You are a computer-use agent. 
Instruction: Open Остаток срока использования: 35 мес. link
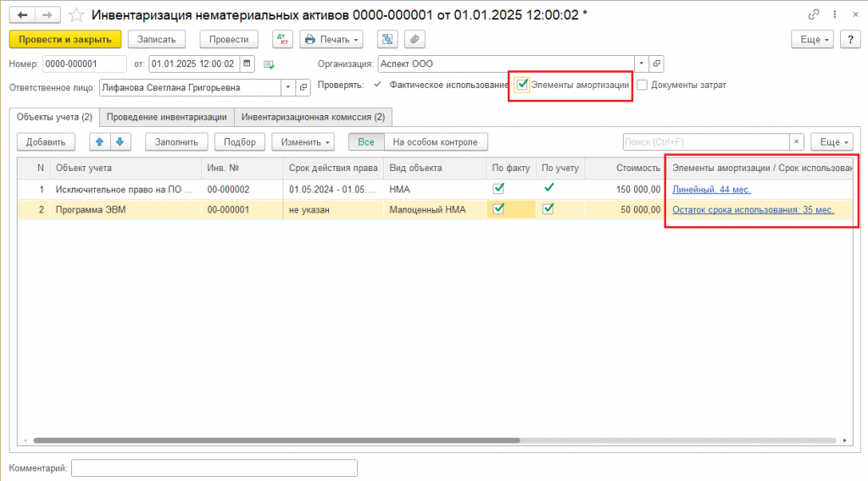[x=753, y=209]
